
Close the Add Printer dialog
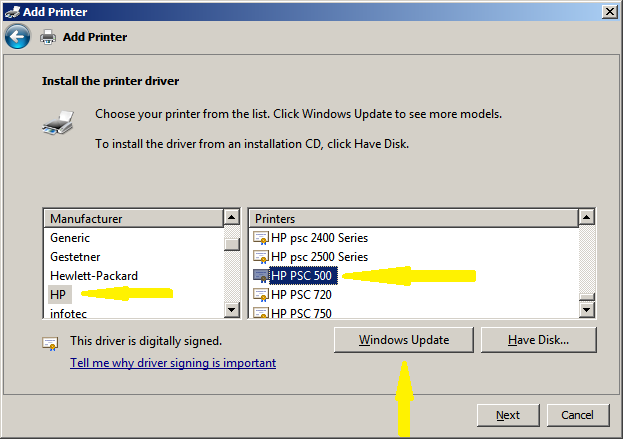click(609, 12)
